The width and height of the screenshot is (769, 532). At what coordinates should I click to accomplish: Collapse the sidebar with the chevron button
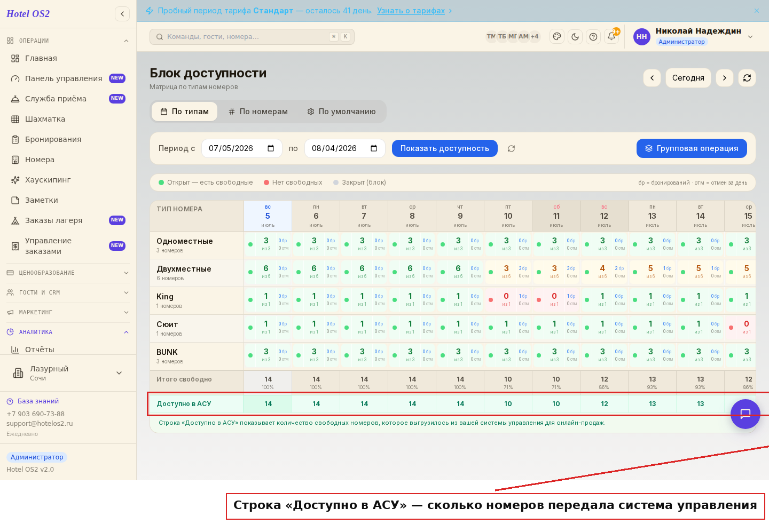pos(122,14)
